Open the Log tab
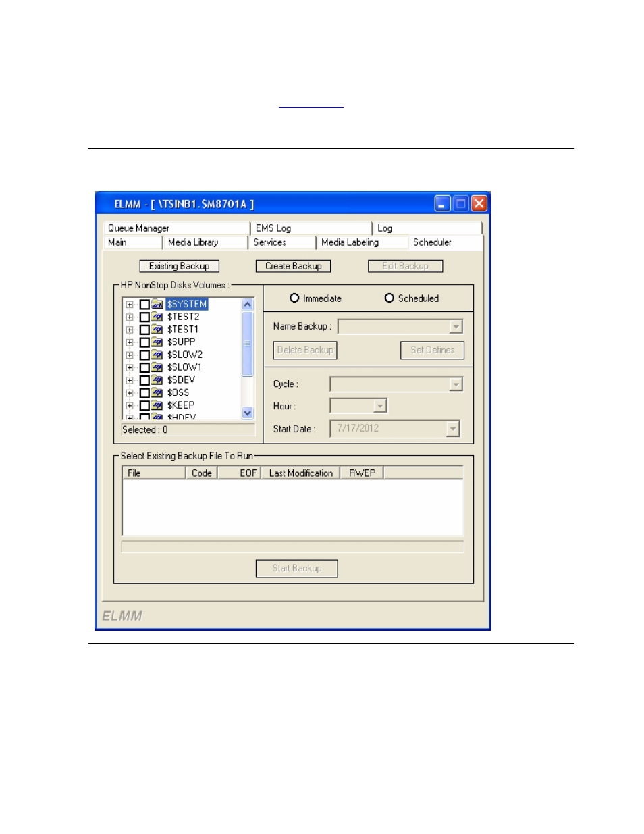 coord(427,228)
